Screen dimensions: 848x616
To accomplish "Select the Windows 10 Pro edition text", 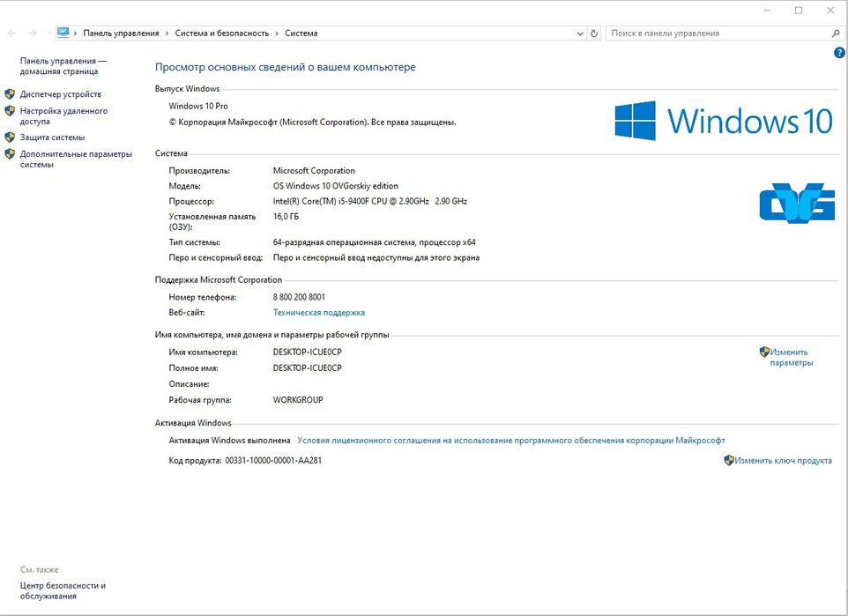I will click(x=198, y=106).
